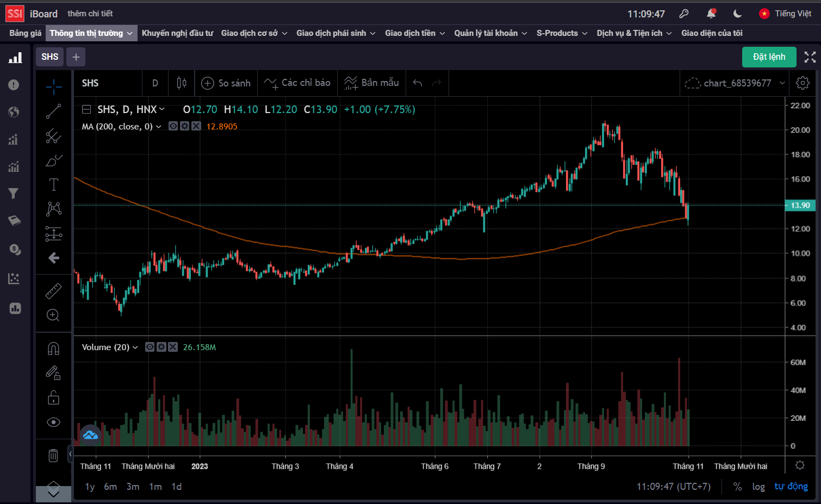Open the Bảng giá menu item

[25, 33]
